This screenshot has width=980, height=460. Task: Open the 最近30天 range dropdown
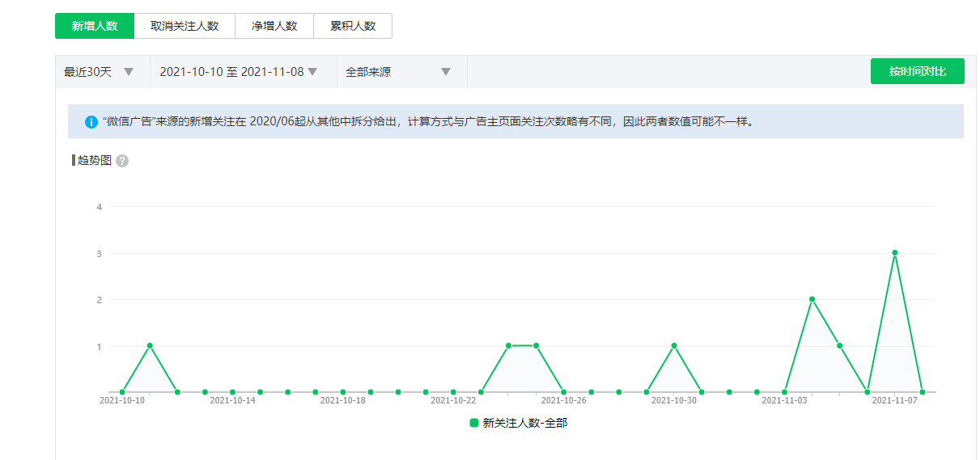(100, 72)
